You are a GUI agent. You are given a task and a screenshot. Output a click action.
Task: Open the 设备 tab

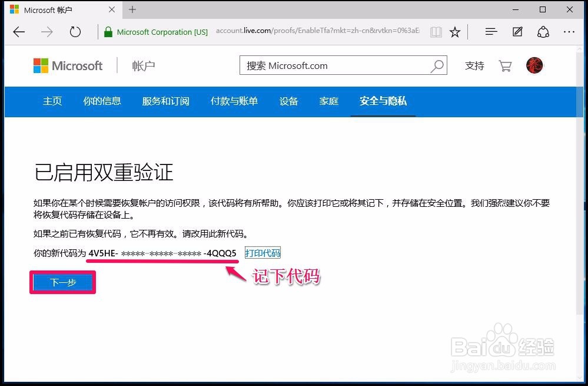coord(288,101)
